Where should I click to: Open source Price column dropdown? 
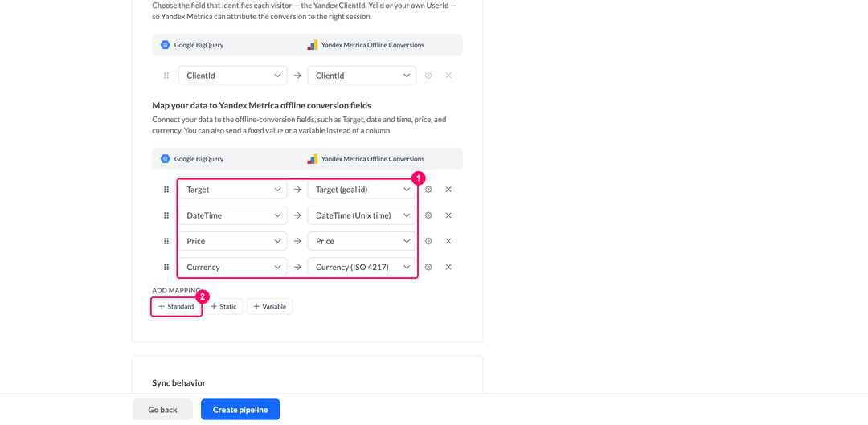coord(232,241)
